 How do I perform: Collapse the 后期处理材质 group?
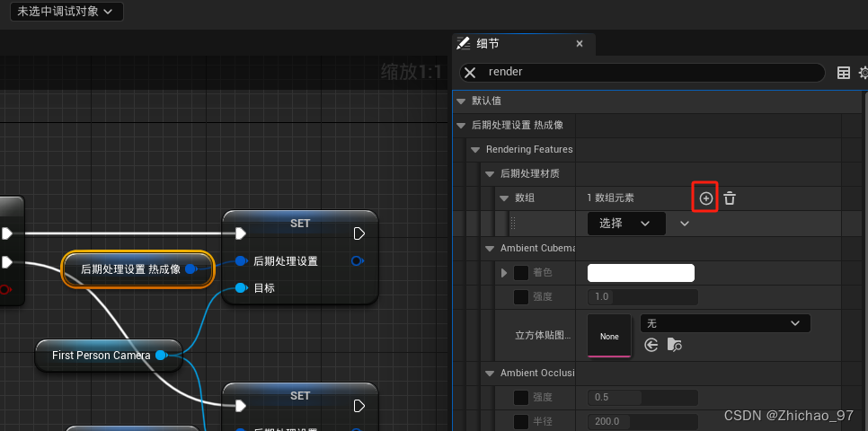pyautogui.click(x=490, y=173)
